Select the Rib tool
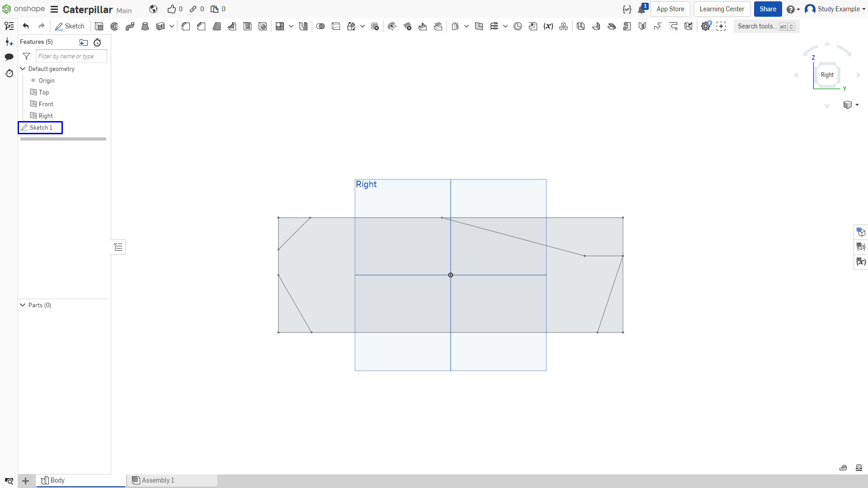The width and height of the screenshot is (868, 488). coord(232,26)
